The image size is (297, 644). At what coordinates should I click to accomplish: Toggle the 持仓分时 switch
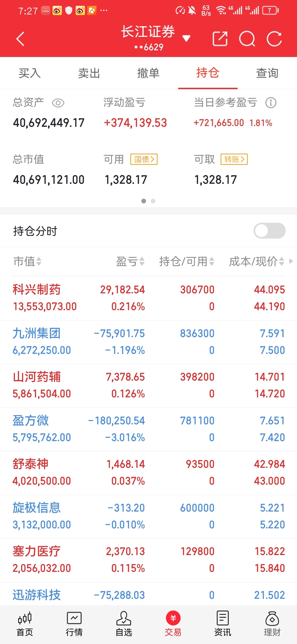(x=269, y=231)
